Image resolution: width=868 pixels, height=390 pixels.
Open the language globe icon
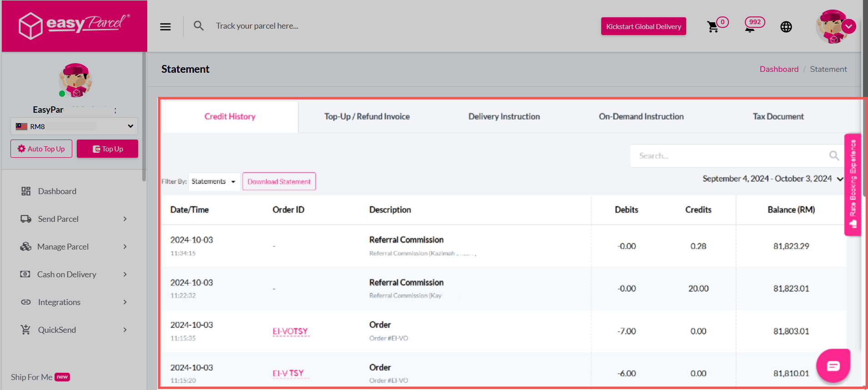pyautogui.click(x=786, y=27)
